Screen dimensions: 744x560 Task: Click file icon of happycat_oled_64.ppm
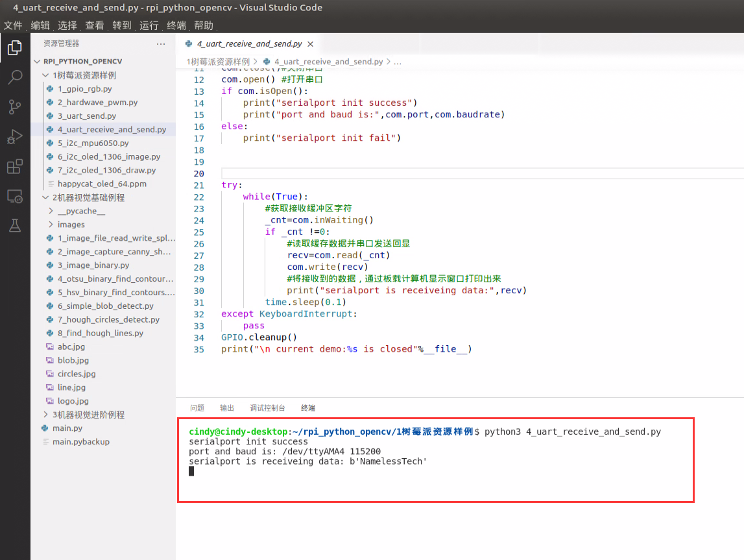click(50, 184)
